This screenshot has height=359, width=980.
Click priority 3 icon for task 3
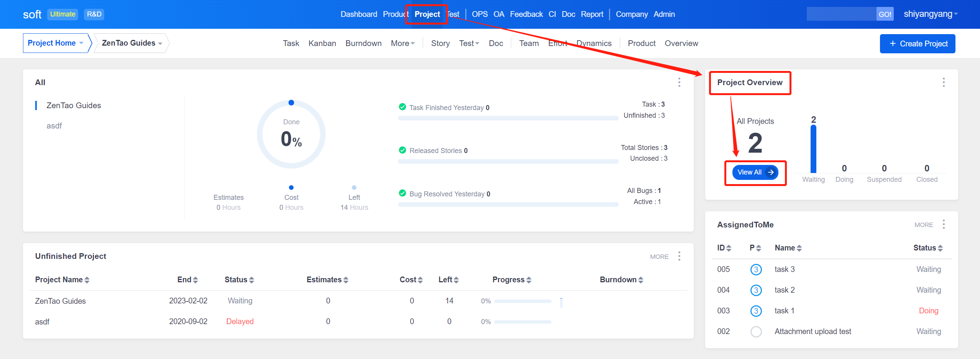coord(756,270)
